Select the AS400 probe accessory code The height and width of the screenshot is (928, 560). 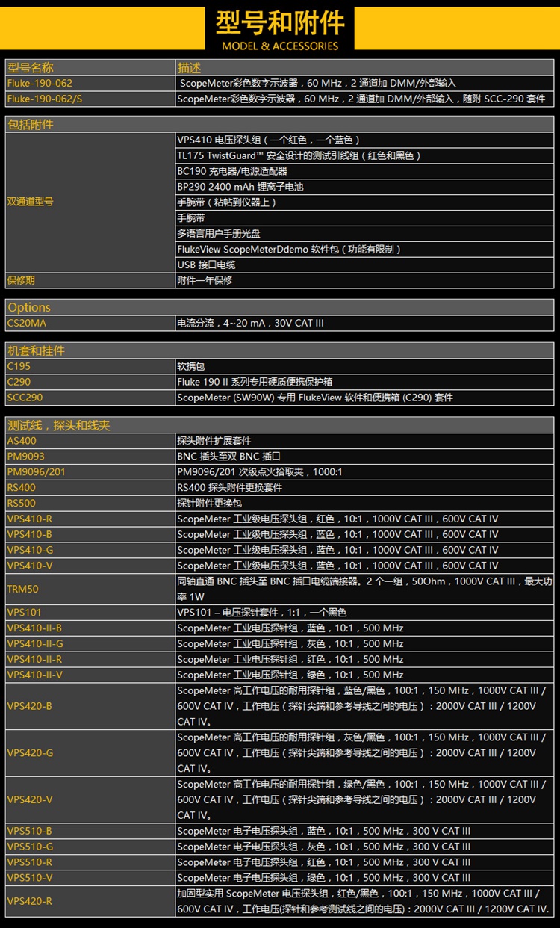(x=22, y=441)
